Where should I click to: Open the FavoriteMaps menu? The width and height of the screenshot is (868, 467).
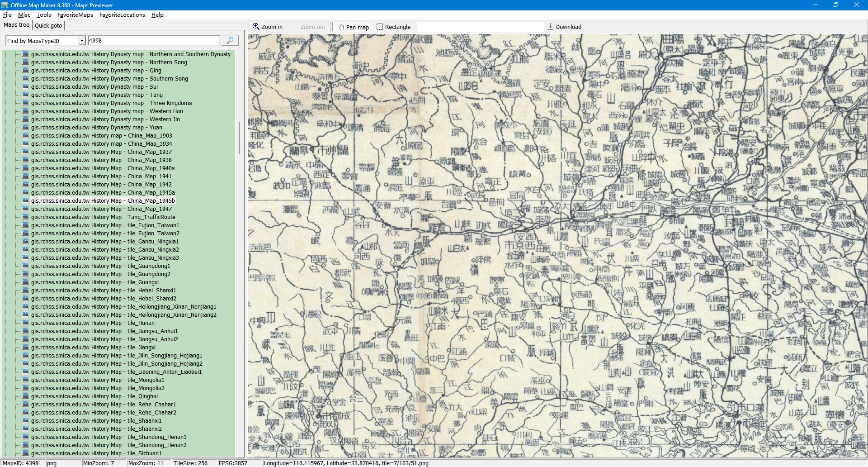click(75, 15)
